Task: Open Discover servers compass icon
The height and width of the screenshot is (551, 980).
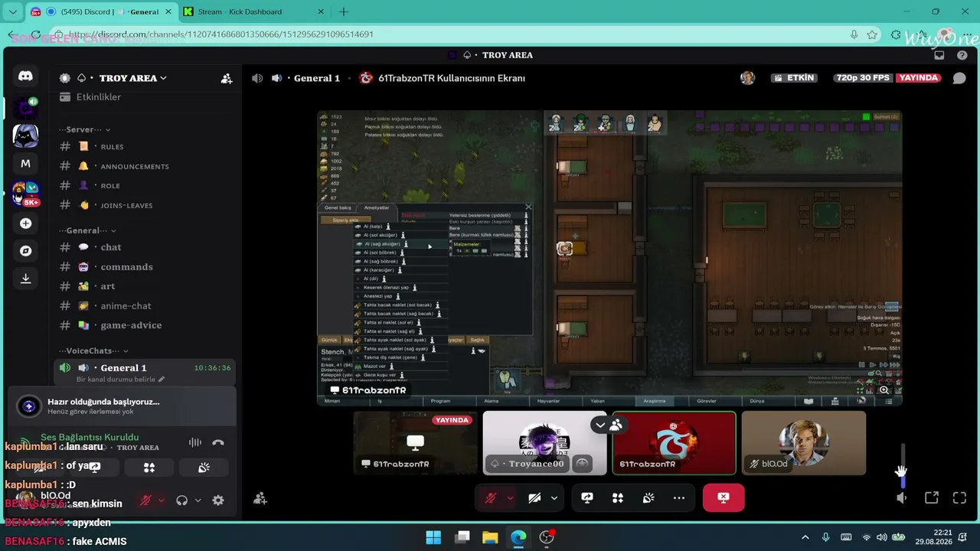Action: click(25, 251)
